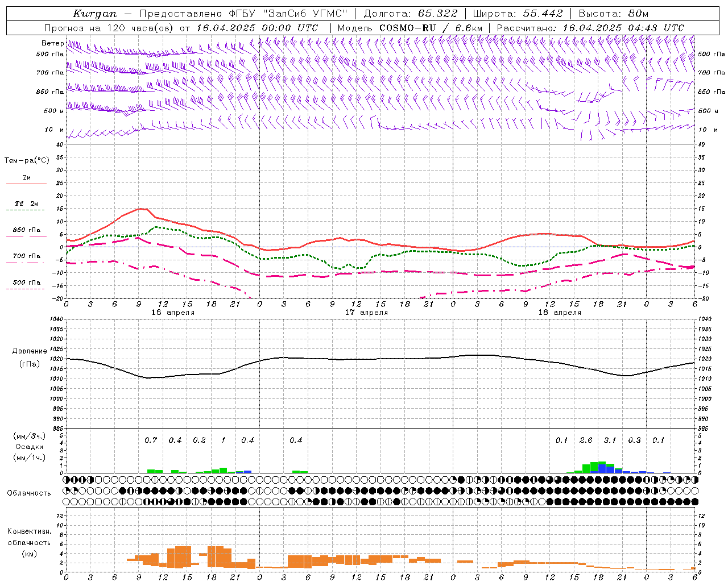Click the provider text "ЗапСиб УГМС"

point(306,14)
